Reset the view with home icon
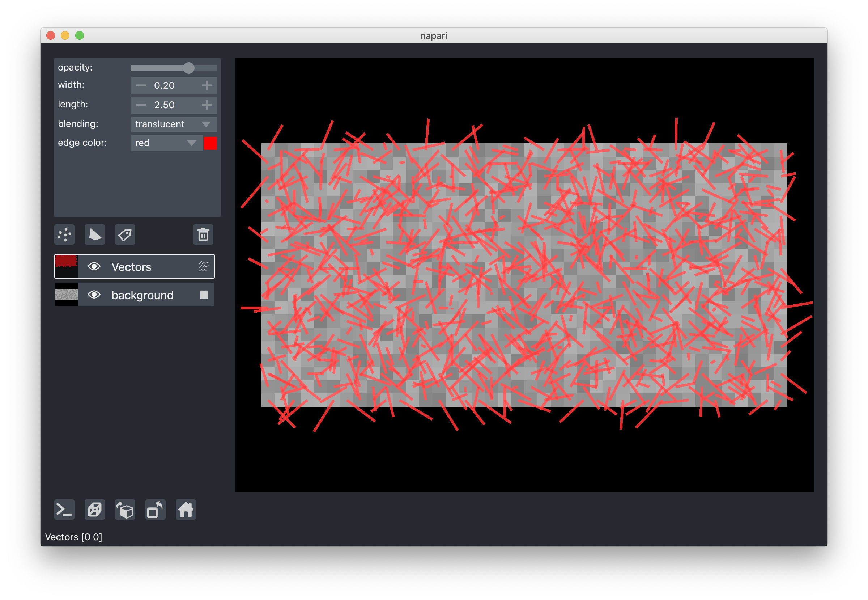Viewport: 868px width, 600px height. (185, 510)
